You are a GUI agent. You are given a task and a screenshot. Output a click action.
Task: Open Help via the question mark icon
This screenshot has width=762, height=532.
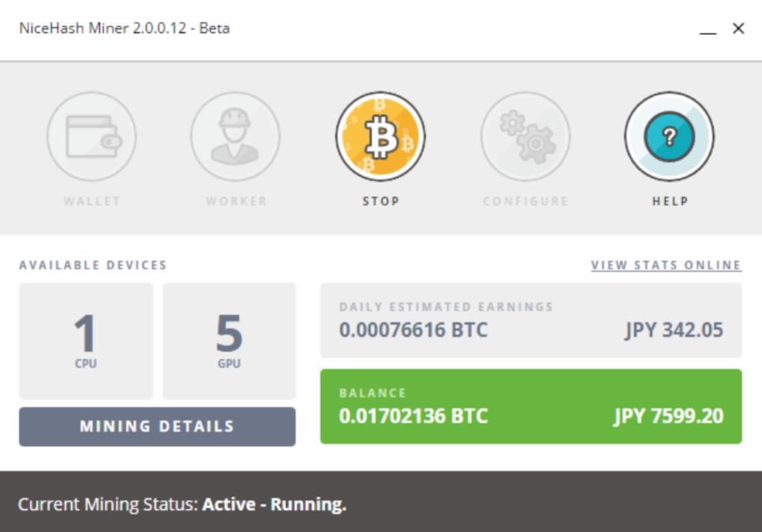click(670, 137)
